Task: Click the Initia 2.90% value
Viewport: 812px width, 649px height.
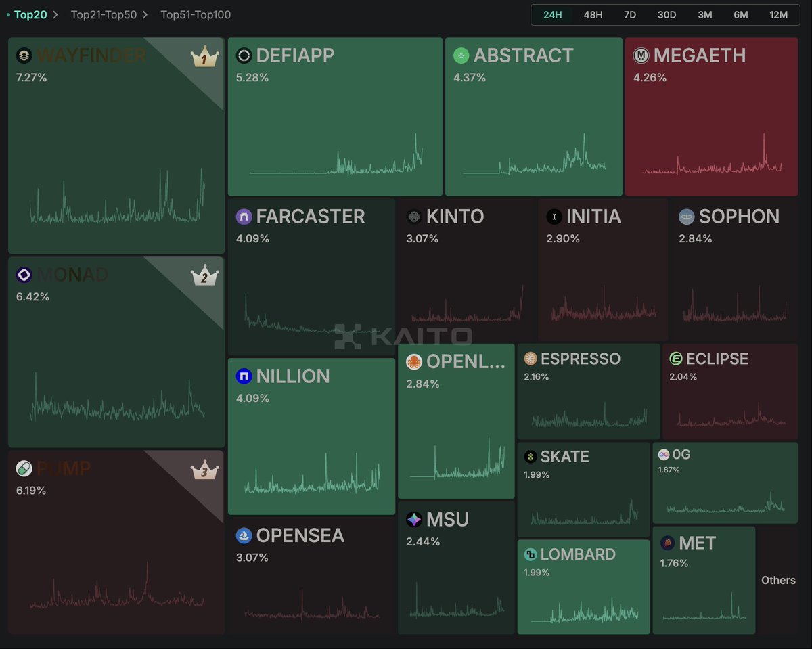Action: 562,238
